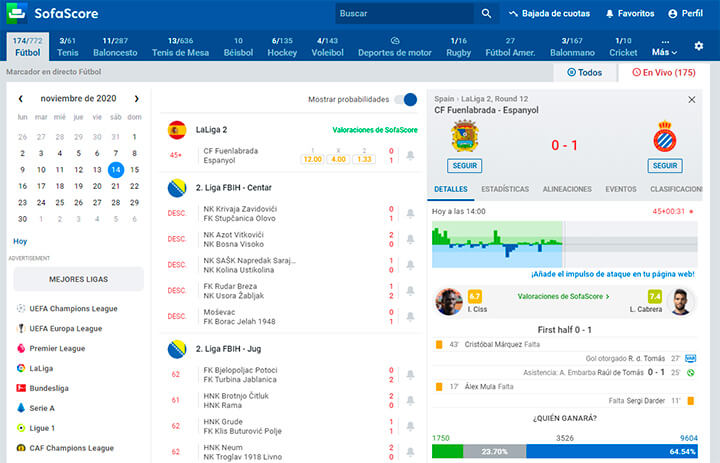Click the Todos filter button
The height and width of the screenshot is (463, 720).
pyautogui.click(x=585, y=73)
